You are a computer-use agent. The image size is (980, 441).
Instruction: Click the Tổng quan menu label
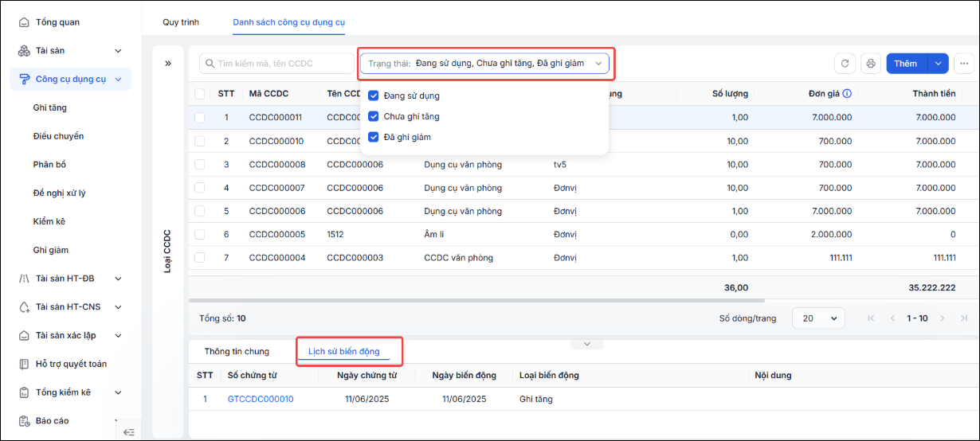(x=57, y=22)
